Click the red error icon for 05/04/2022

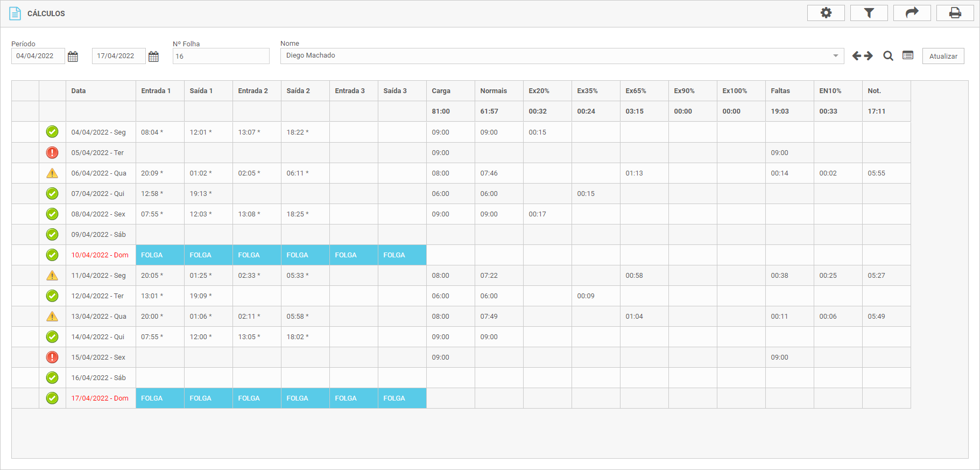[x=52, y=153]
